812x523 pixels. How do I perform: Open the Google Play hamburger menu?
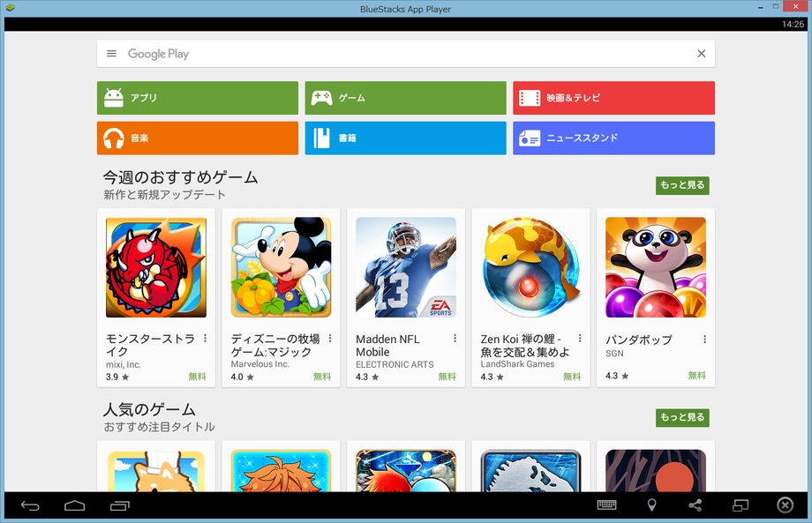(111, 54)
